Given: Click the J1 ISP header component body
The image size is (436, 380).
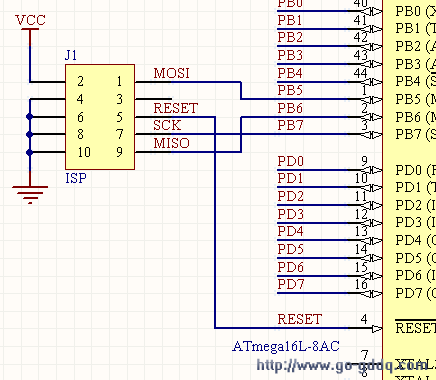Looking at the screenshot, I should 100,117.
